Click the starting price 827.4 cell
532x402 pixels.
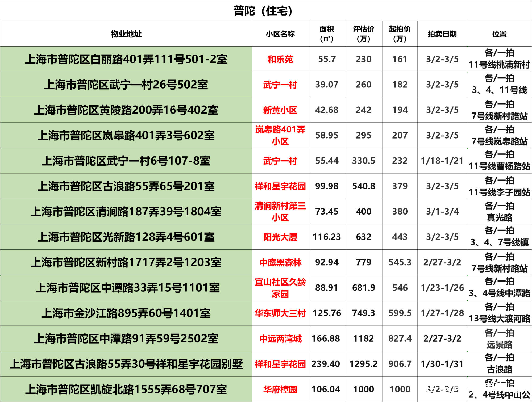coord(400,338)
